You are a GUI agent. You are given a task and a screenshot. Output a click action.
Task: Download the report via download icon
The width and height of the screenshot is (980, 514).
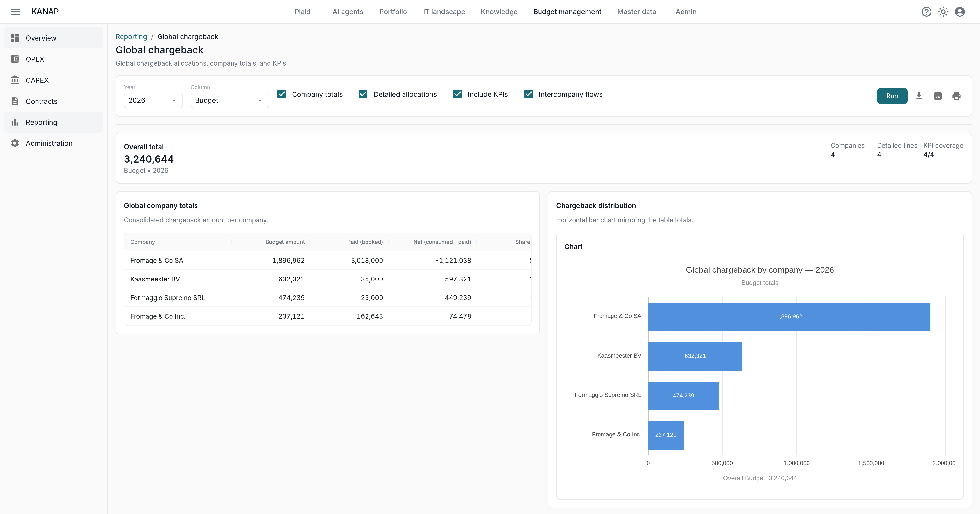(919, 96)
